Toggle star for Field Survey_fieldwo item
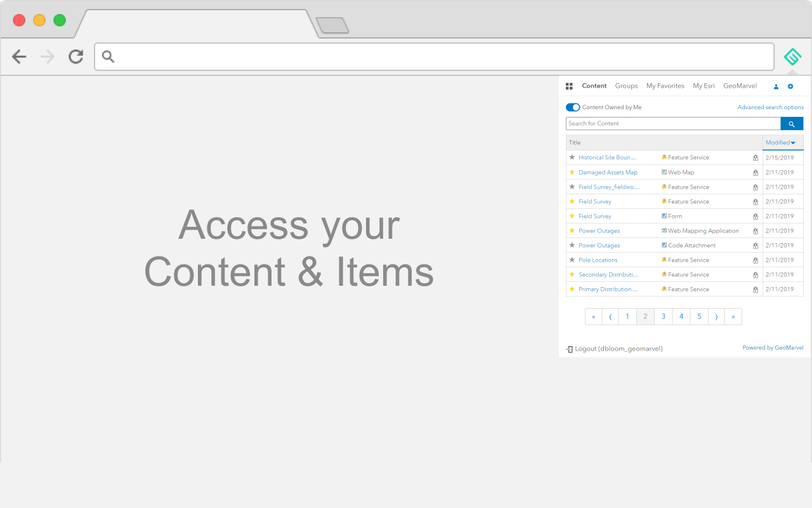The width and height of the screenshot is (812, 508). [x=572, y=187]
